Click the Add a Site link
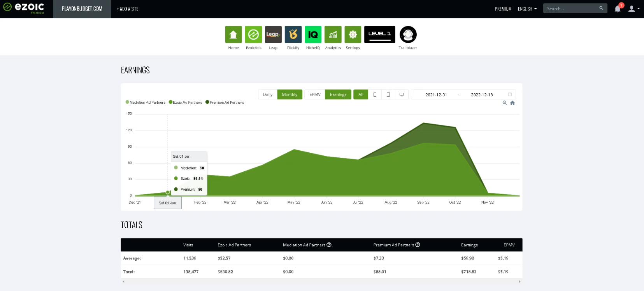The image size is (644, 291). point(128,9)
